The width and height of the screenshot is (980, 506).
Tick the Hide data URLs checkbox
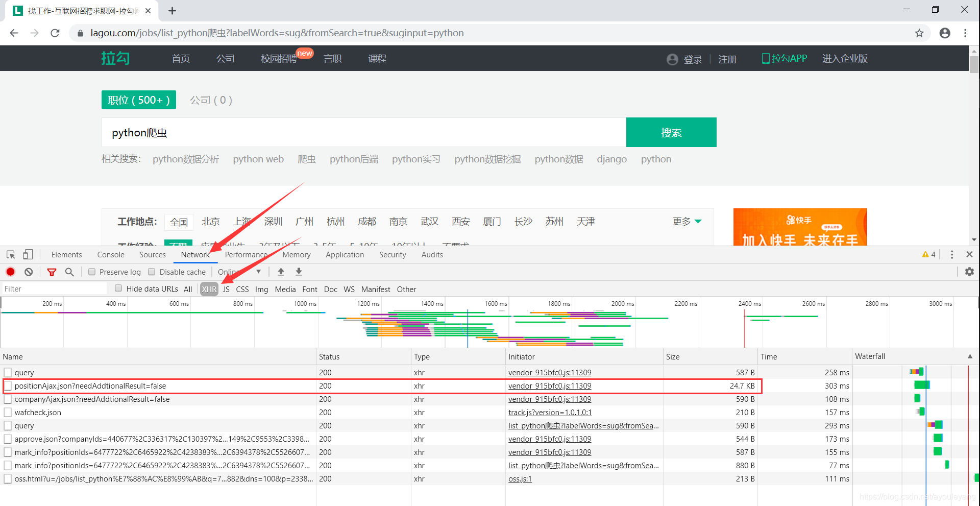[x=118, y=288]
